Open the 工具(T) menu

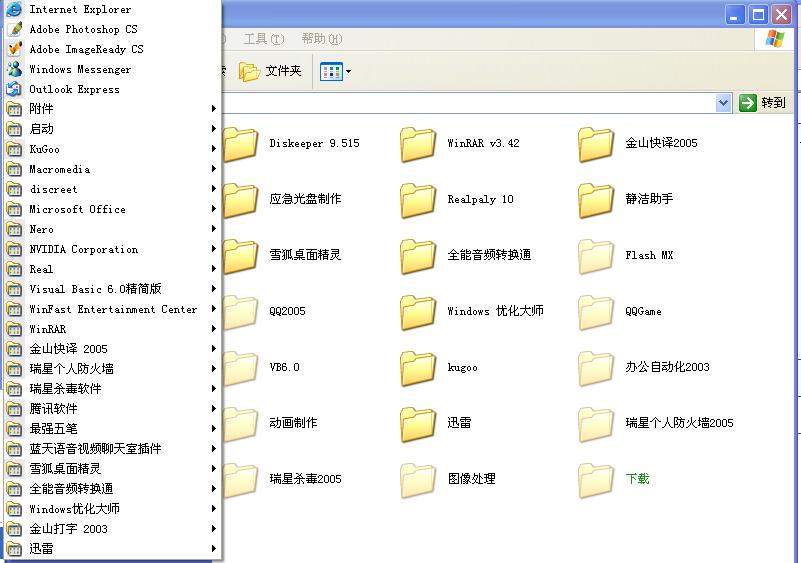[264, 39]
